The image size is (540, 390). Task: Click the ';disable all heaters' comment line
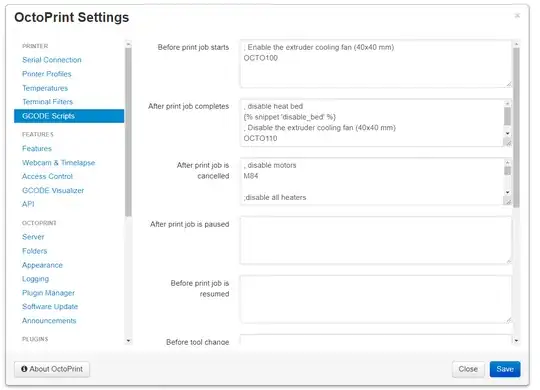pyautogui.click(x=275, y=198)
